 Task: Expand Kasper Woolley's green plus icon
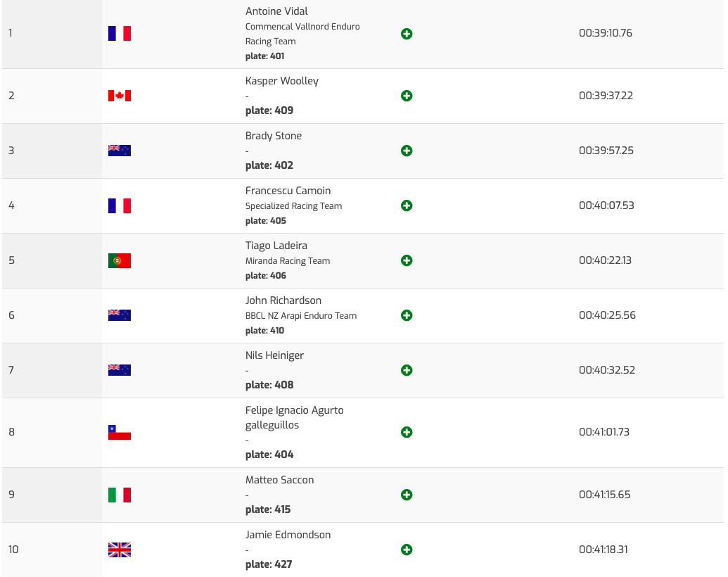407,96
